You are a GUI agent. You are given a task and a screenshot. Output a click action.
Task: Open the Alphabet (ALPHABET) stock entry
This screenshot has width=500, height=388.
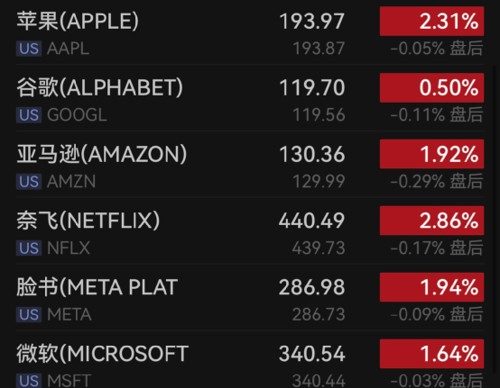[x=250, y=98]
